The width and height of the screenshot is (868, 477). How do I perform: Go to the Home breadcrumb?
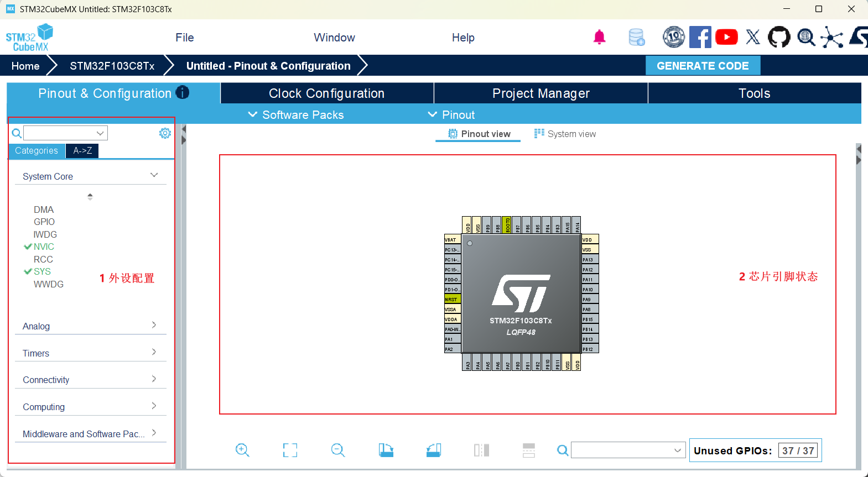[x=25, y=66]
